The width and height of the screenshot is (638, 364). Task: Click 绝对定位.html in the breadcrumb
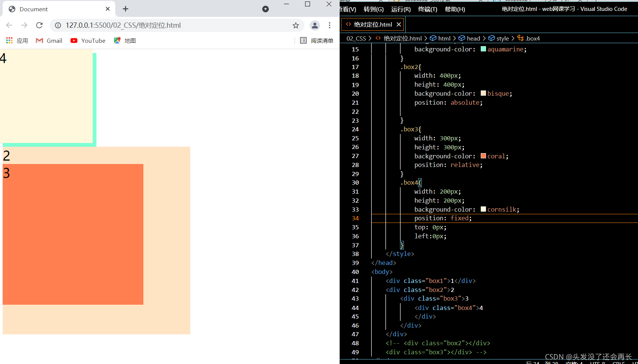(403, 38)
